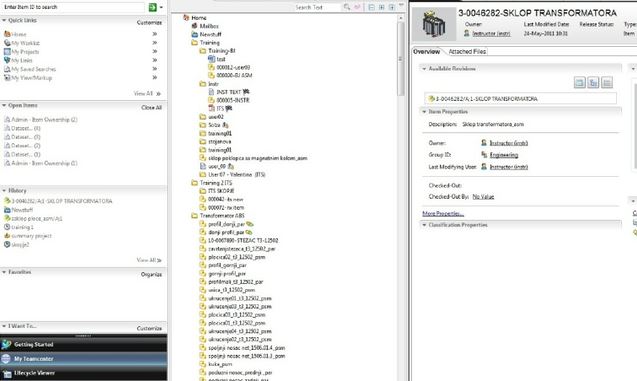Select INST TEXT dataset in tree

coord(229,92)
